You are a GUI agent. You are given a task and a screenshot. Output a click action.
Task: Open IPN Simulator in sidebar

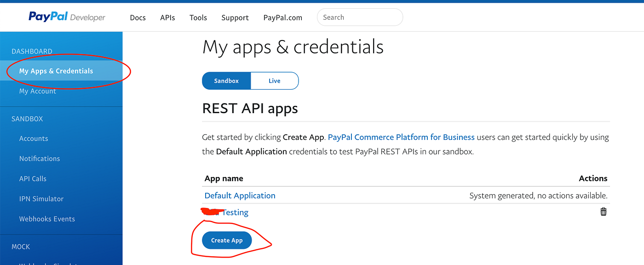tap(41, 199)
